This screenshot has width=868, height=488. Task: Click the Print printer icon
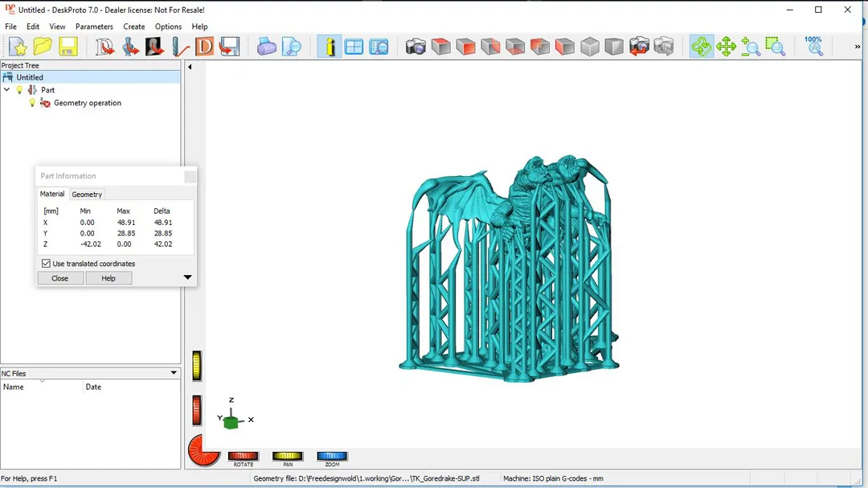click(x=266, y=47)
